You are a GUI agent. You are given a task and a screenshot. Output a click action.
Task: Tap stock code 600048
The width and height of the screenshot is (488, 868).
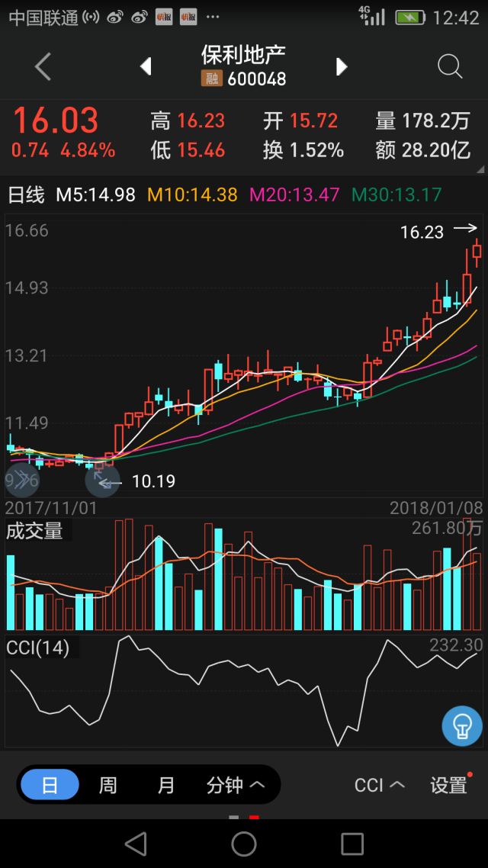pyautogui.click(x=257, y=79)
